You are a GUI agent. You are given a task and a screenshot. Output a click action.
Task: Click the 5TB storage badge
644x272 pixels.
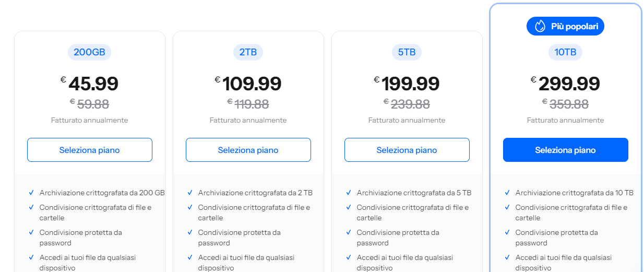click(x=407, y=52)
